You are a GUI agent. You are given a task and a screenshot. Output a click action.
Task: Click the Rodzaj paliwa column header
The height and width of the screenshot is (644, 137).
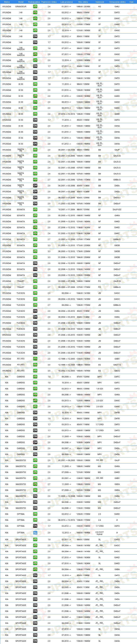34,2
